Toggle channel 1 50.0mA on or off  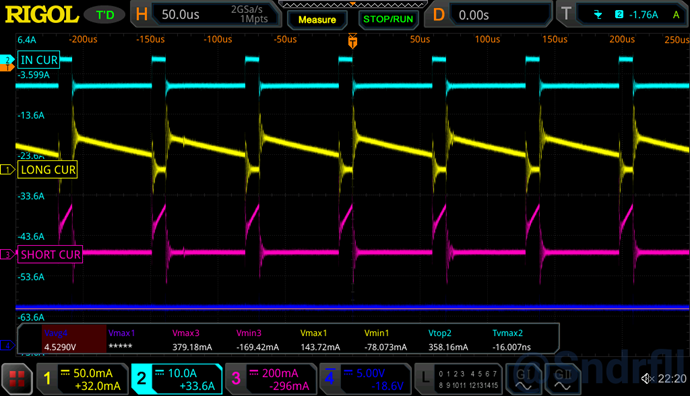pyautogui.click(x=83, y=379)
